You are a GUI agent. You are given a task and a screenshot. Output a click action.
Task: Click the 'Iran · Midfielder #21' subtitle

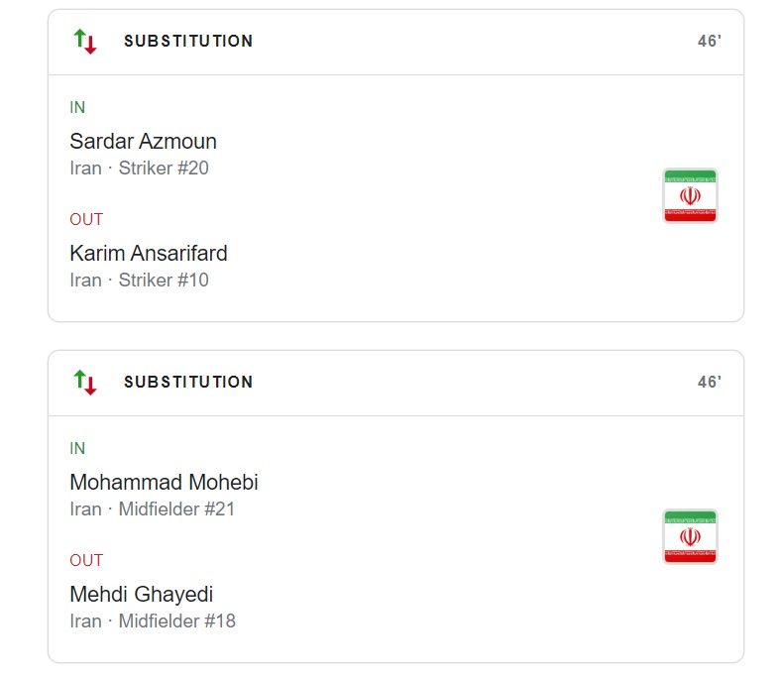click(152, 509)
